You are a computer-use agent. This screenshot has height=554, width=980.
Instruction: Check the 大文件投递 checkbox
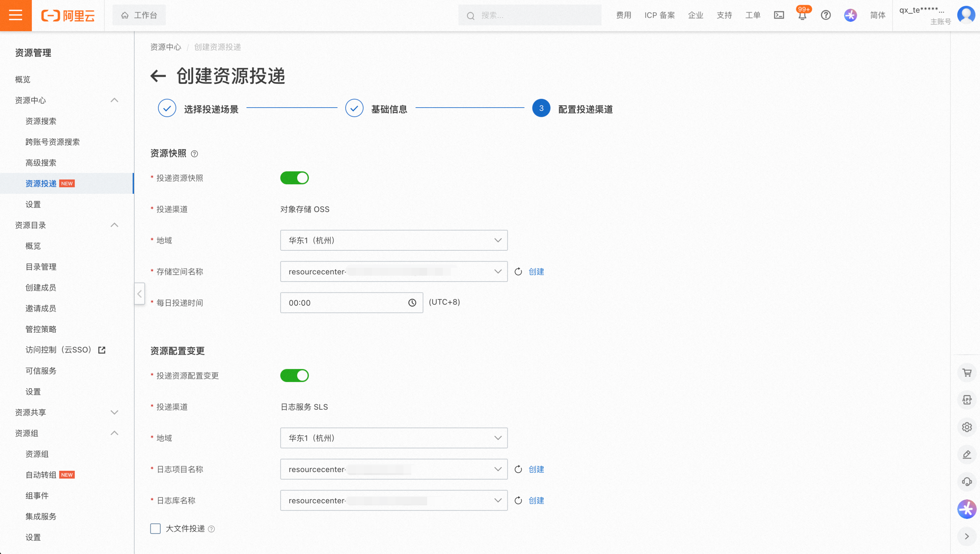point(155,529)
